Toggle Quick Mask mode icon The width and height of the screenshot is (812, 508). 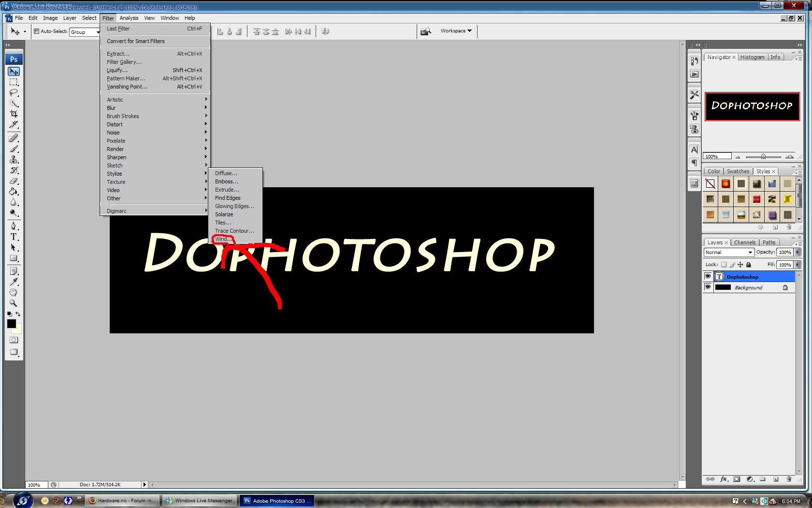pyautogui.click(x=14, y=340)
